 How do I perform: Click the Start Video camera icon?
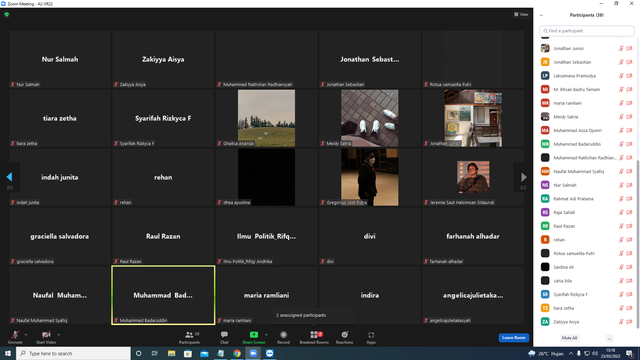click(x=46, y=335)
